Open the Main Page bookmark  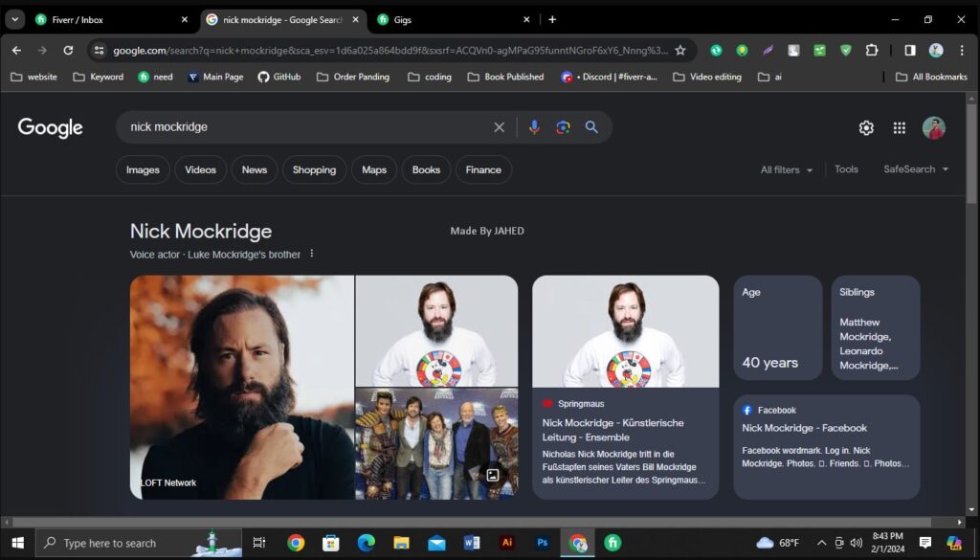pos(215,77)
